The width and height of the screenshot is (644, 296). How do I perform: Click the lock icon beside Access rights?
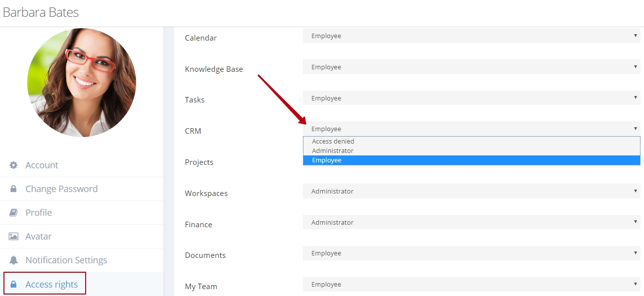(13, 284)
